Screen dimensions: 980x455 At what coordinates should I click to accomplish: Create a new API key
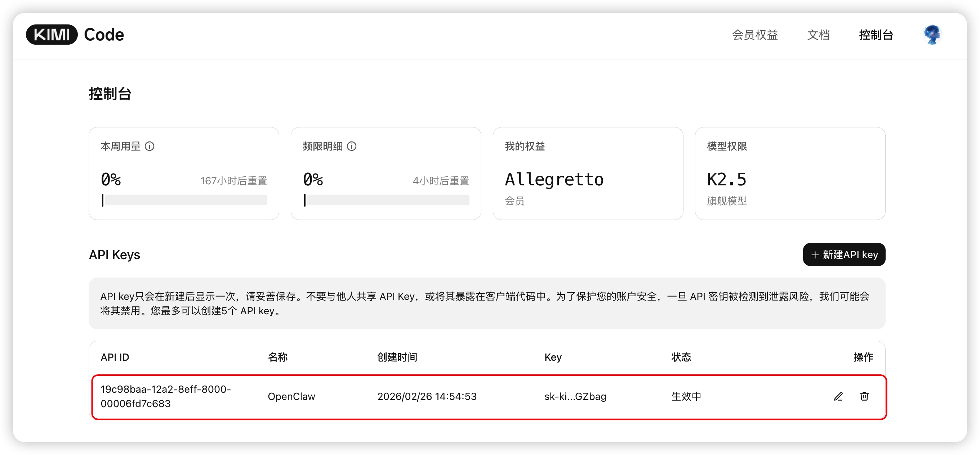pyautogui.click(x=844, y=255)
